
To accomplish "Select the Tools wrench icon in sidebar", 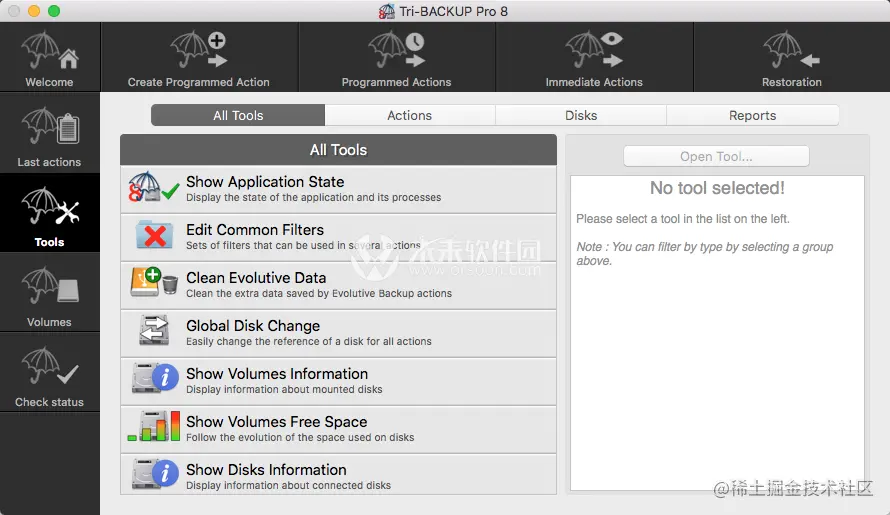I will [50, 208].
